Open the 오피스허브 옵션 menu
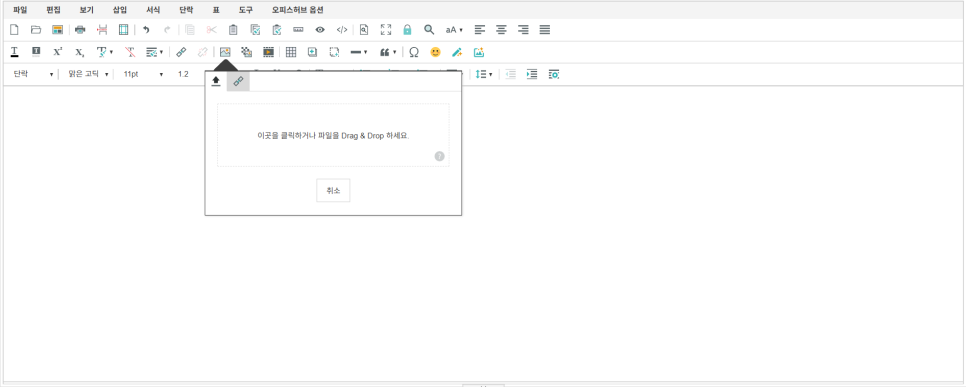 pyautogui.click(x=298, y=10)
